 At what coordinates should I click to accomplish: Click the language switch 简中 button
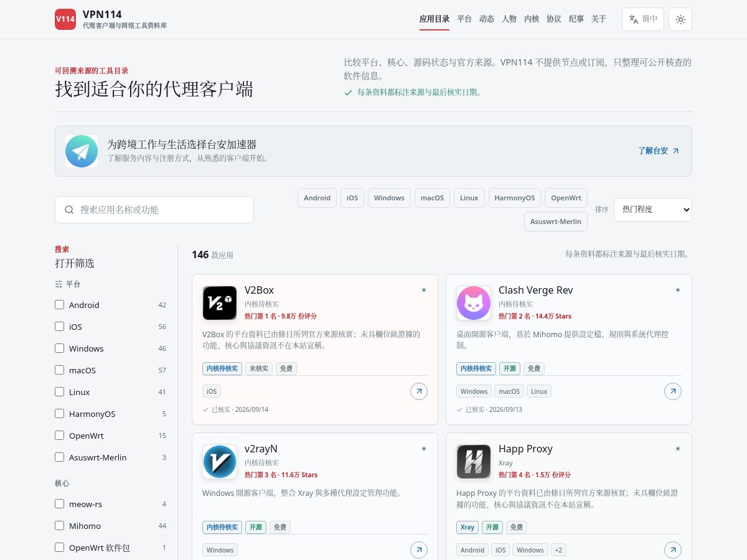643,19
